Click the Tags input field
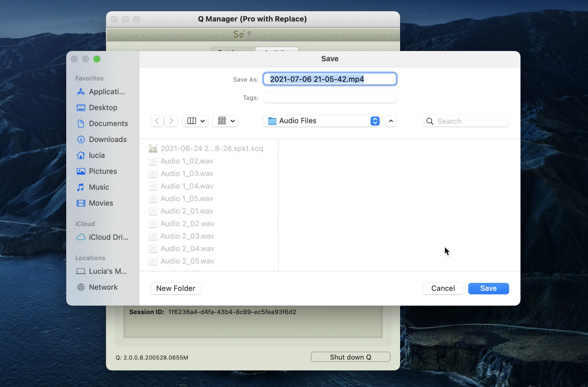Screen dimensions: 588x387 (330, 98)
